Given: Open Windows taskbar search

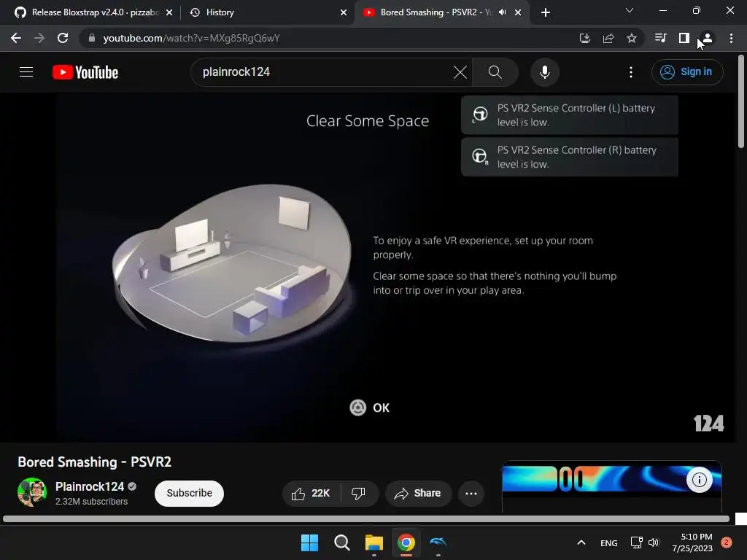Looking at the screenshot, I should 341,542.
